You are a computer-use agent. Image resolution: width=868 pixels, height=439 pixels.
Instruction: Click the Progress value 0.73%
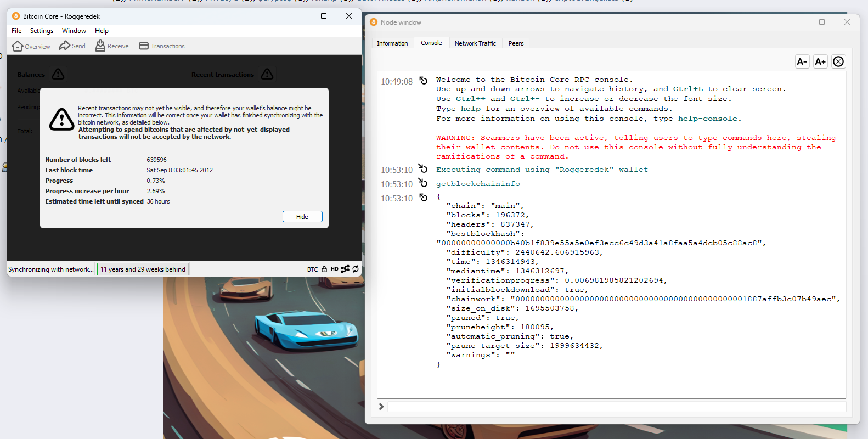click(x=156, y=181)
